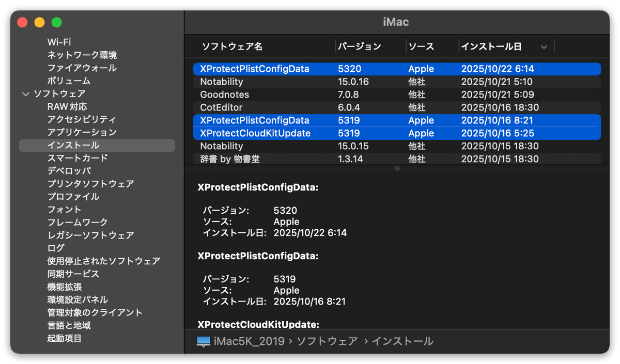Sort by バージョン column header

tap(360, 46)
